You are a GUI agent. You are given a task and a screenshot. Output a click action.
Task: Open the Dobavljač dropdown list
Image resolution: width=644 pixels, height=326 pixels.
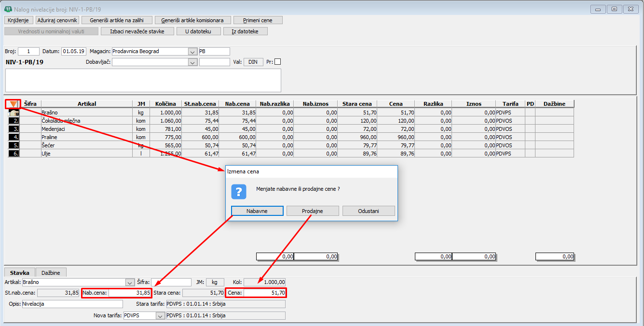tap(192, 62)
